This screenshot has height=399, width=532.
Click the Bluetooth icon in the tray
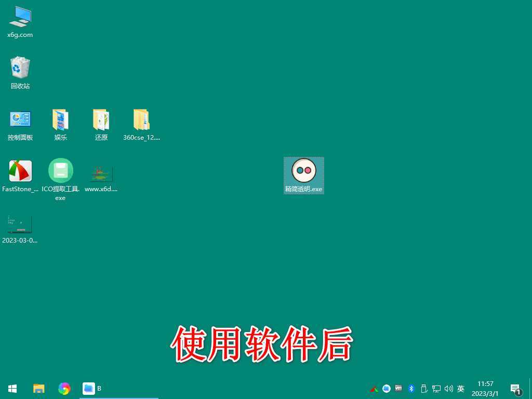[411, 388]
